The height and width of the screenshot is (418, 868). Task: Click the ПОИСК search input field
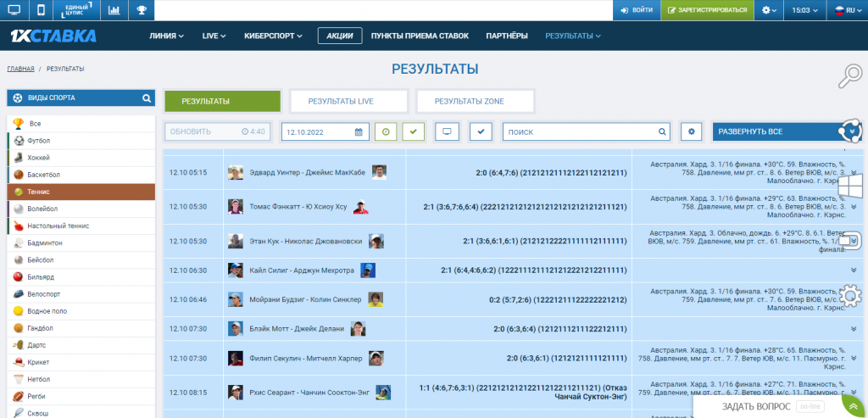click(x=581, y=131)
